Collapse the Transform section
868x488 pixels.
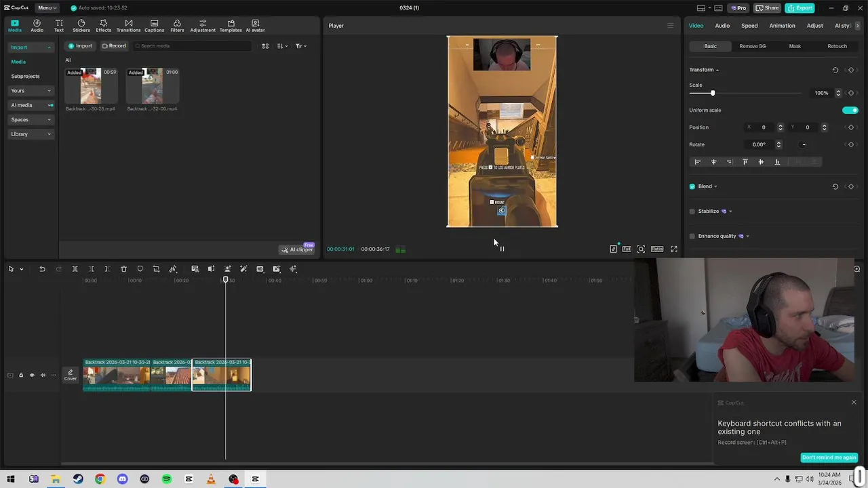pyautogui.click(x=717, y=70)
